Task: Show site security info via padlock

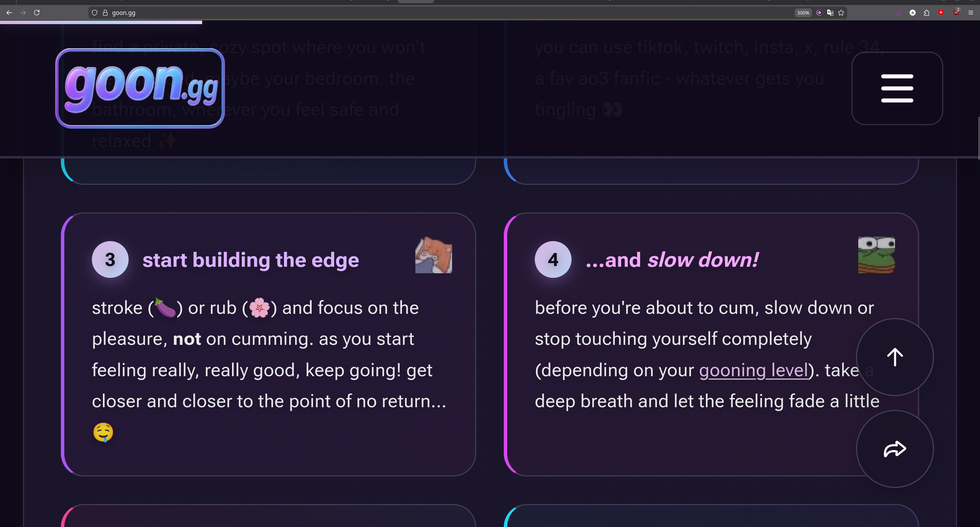Action: point(105,13)
